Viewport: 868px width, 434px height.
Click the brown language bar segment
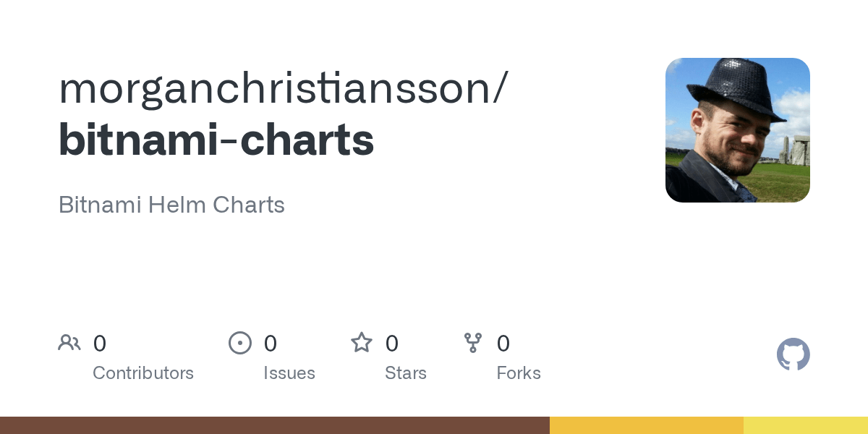pos(275,425)
